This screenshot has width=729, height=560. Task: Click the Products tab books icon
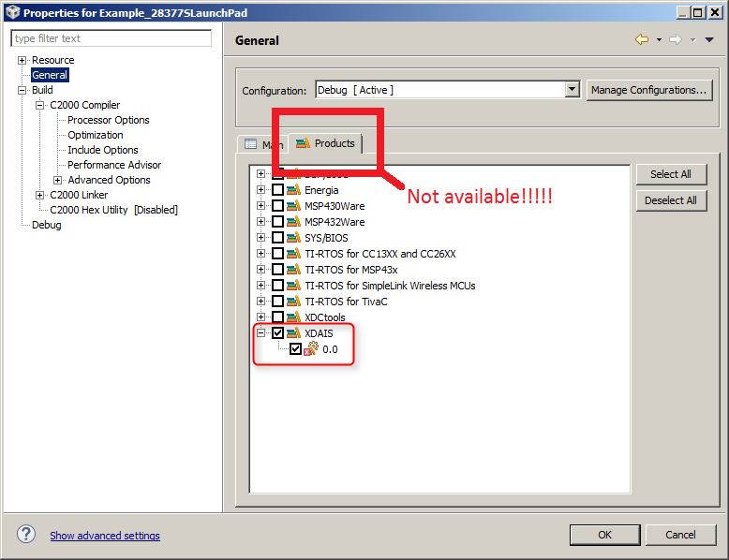pyautogui.click(x=303, y=143)
